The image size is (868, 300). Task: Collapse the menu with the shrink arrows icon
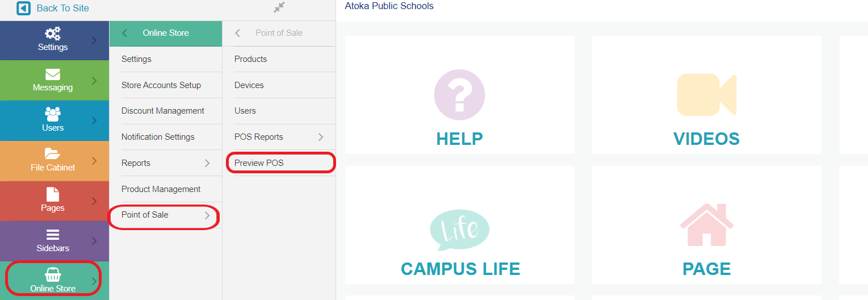(x=279, y=7)
